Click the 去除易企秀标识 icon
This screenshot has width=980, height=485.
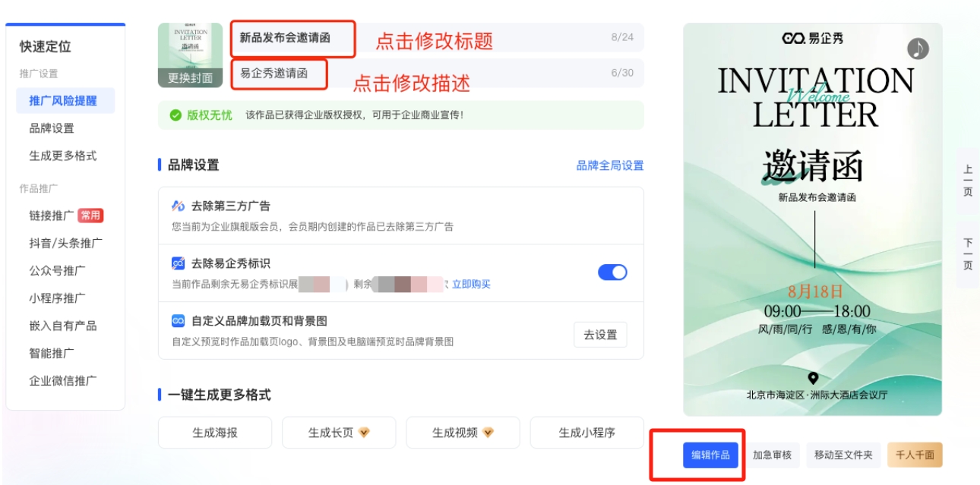click(x=179, y=263)
